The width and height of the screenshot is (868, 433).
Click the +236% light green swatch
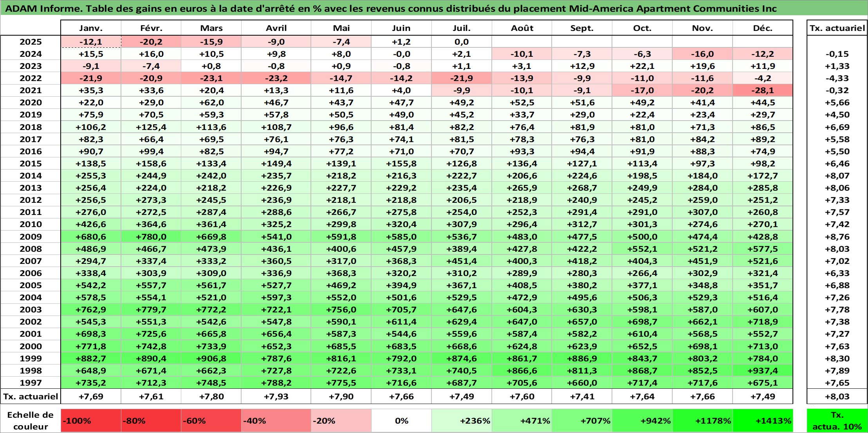click(462, 421)
